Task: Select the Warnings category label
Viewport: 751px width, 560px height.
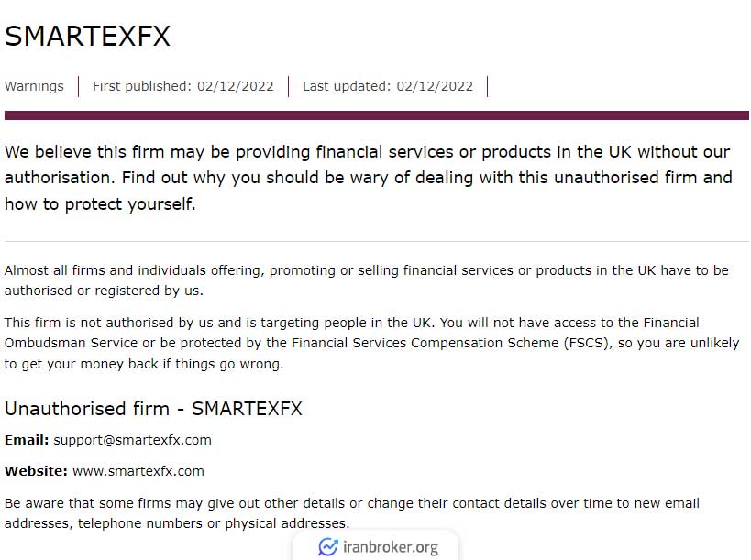Action: point(34,86)
